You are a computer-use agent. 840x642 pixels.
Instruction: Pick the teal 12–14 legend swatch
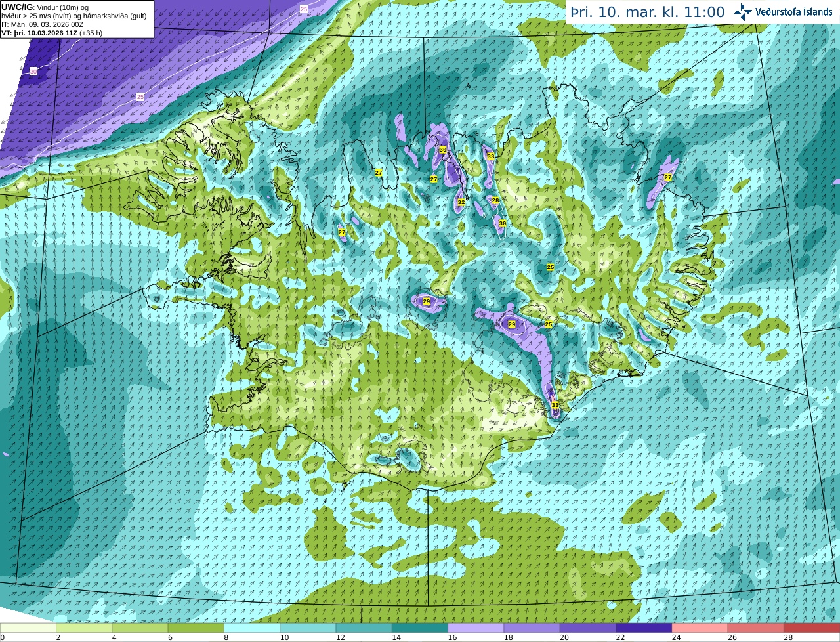364,628
